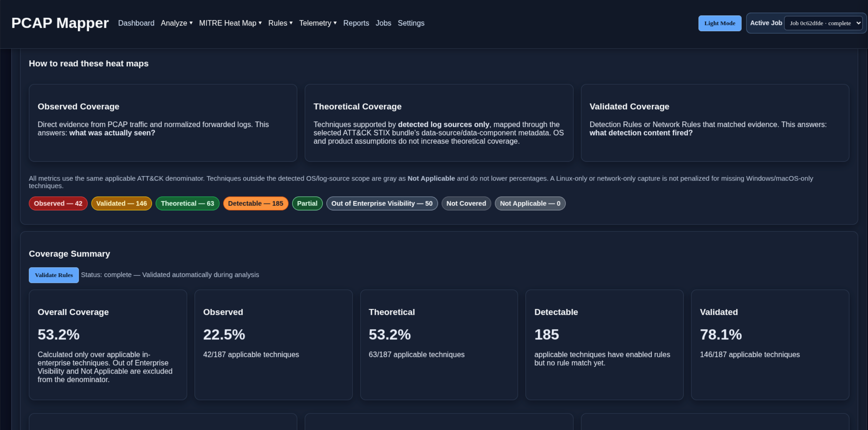
Task: Click the Out of Enterprise Visibility — 50 pill
Action: click(382, 204)
